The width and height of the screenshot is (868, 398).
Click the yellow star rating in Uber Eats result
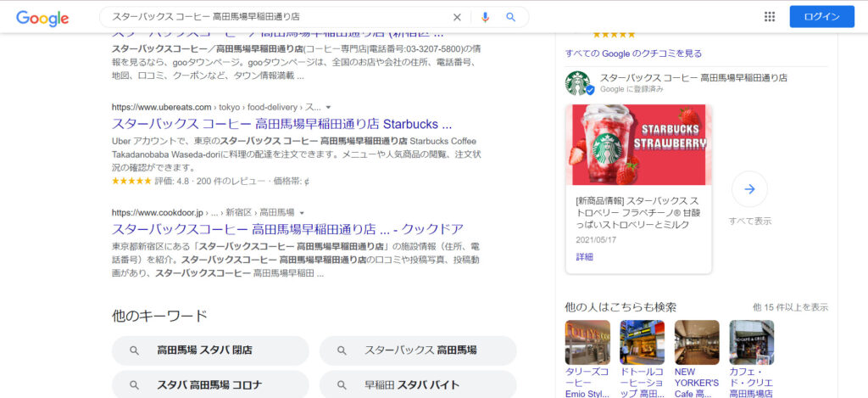[x=131, y=181]
